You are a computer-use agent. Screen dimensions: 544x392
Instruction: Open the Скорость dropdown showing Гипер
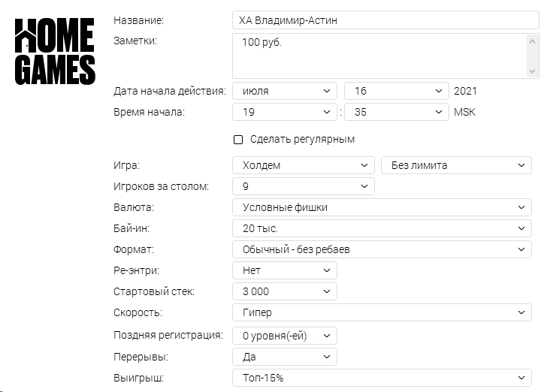coord(382,312)
